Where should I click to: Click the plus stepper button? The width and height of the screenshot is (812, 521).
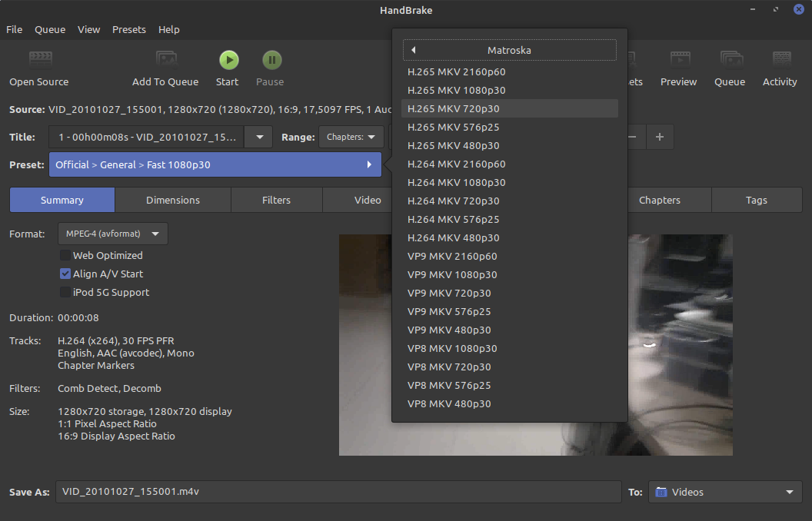coord(659,137)
